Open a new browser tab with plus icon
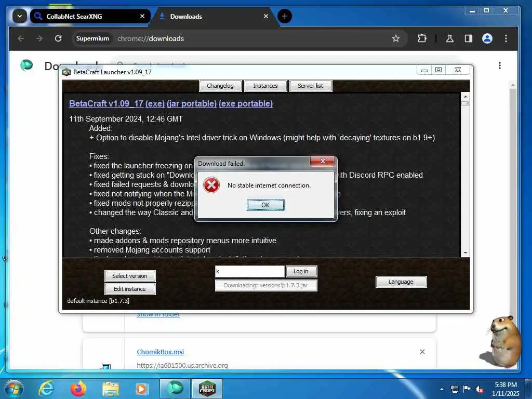Screen dimensions: 532x399 coord(285,16)
